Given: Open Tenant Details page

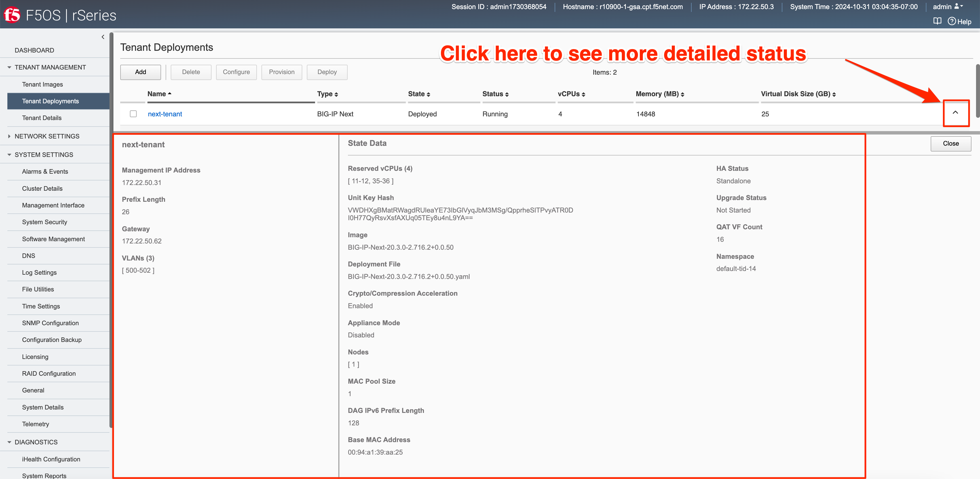Looking at the screenshot, I should pyautogui.click(x=41, y=118).
